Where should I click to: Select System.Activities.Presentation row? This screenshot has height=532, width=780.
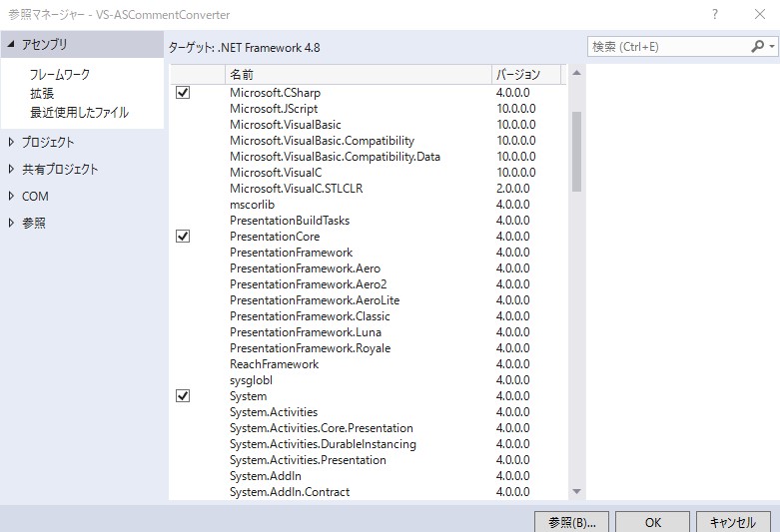369,459
